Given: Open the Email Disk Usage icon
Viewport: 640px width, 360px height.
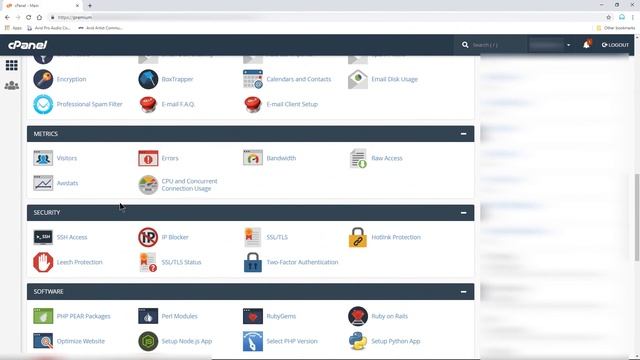Looking at the screenshot, I should (358, 79).
